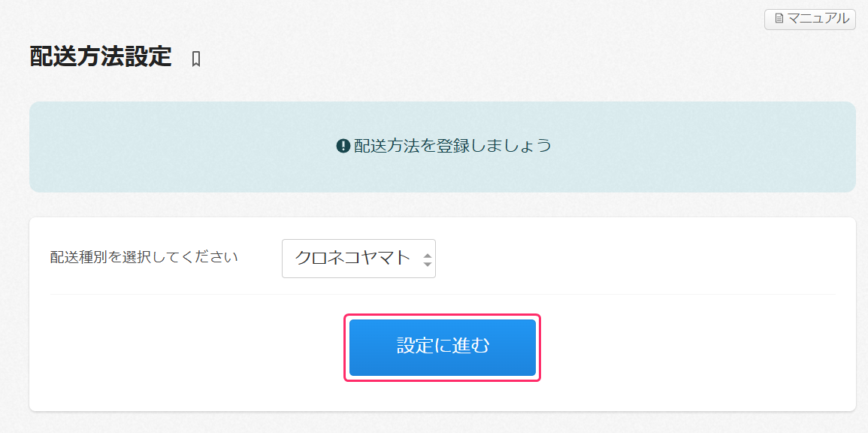Click the stepper arrows on the carrier field

tap(426, 258)
